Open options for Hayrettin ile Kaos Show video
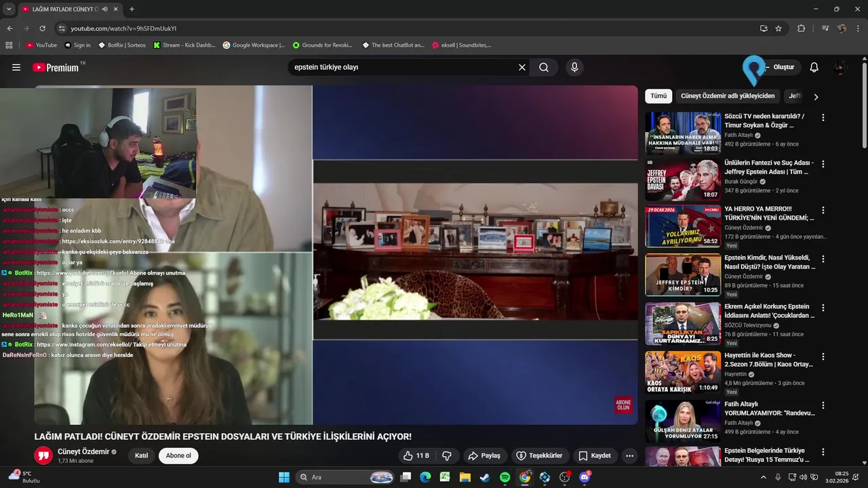This screenshot has height=488, width=868. coord(823,357)
